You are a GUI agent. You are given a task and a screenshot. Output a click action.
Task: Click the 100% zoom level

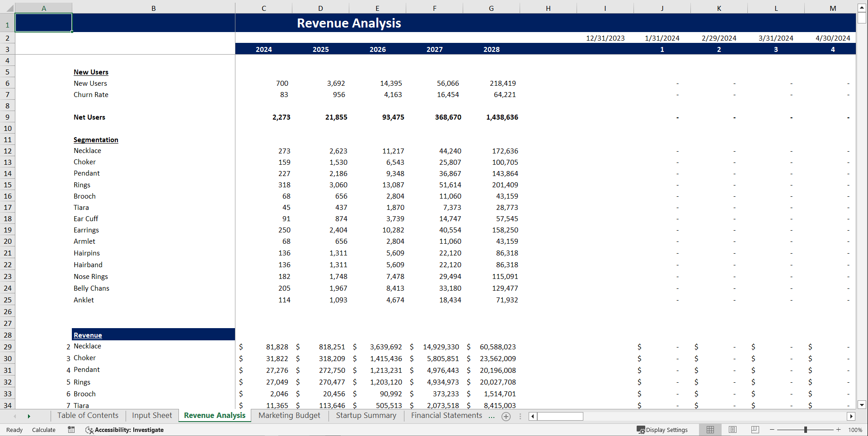point(855,430)
